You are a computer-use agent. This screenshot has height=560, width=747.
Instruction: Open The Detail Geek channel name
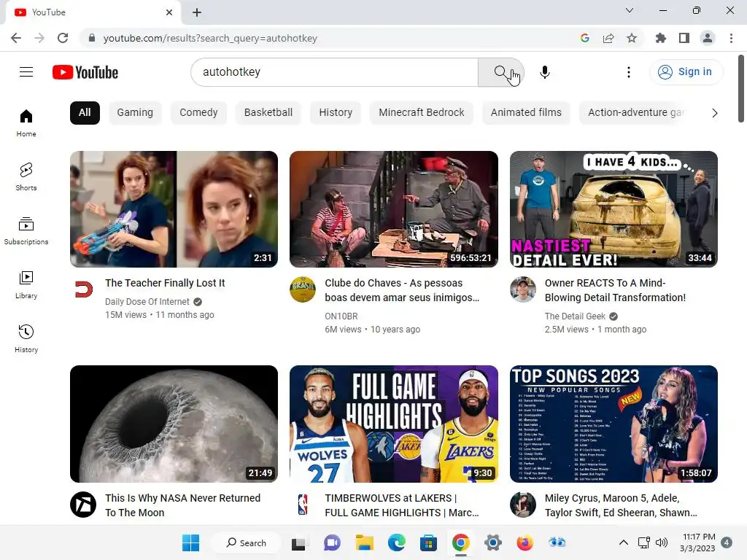575,316
